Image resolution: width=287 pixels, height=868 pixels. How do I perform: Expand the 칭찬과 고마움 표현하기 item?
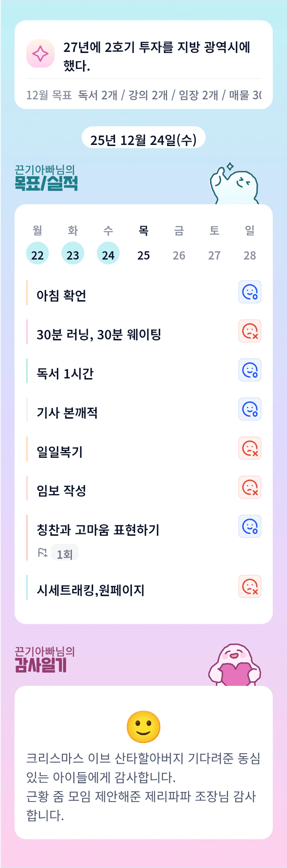tap(98, 530)
